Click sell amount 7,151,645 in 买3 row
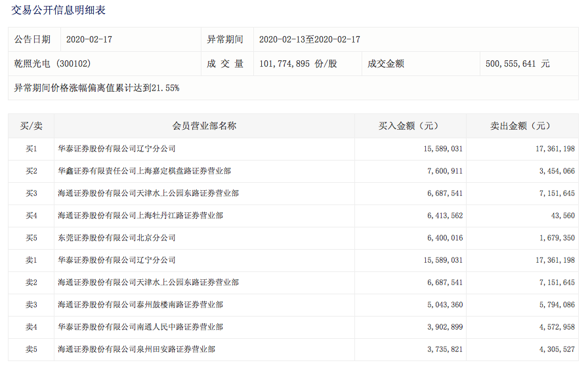This screenshot has width=588, height=369. point(557,193)
